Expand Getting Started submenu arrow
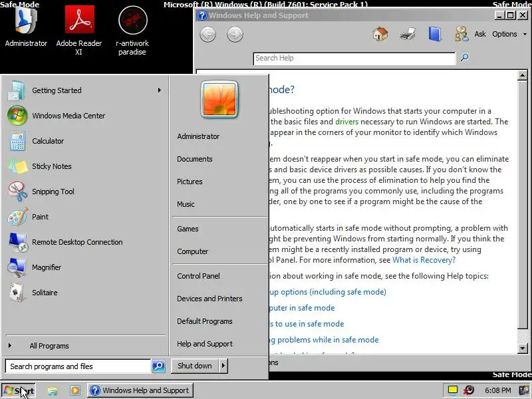 click(x=159, y=90)
